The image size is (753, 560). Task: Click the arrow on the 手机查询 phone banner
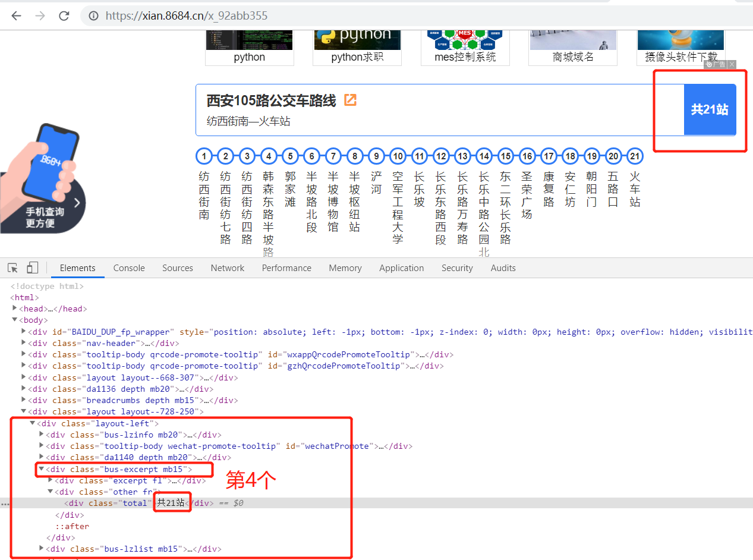click(x=77, y=202)
